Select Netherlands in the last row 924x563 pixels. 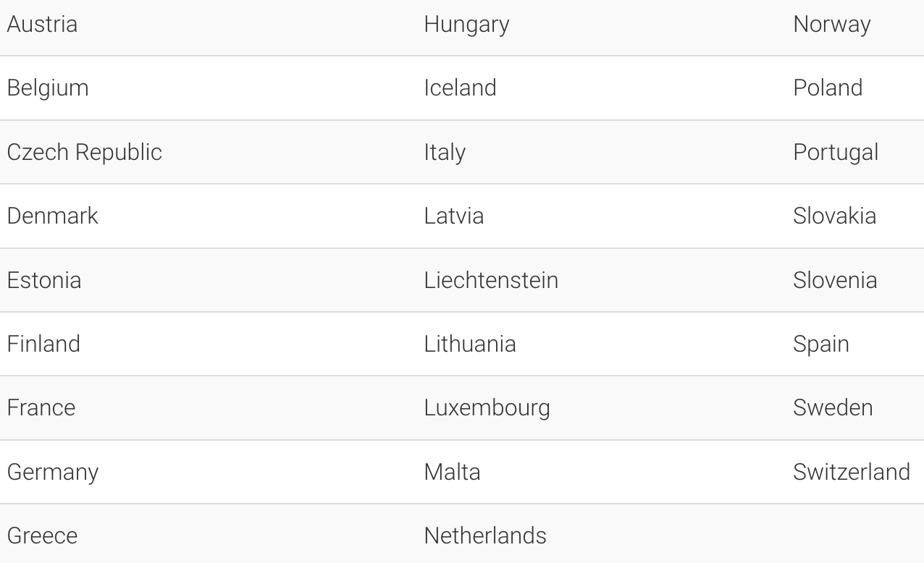tap(485, 536)
